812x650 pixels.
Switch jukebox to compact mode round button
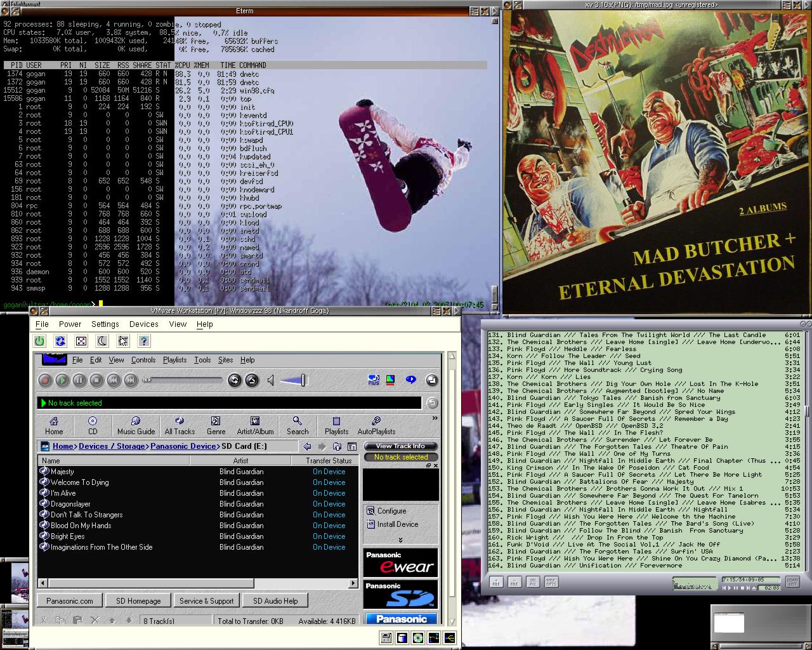pyautogui.click(x=432, y=380)
